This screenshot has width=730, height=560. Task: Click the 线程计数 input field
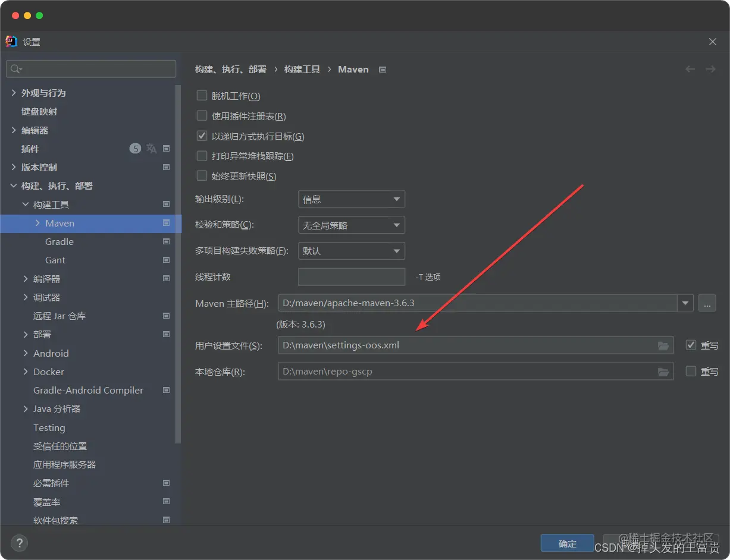352,277
